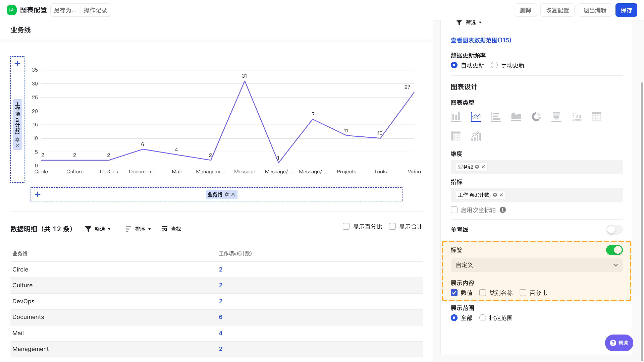Remove the X-axis 业务线 tag
Screen dimensions: 644x362
pos(233,194)
